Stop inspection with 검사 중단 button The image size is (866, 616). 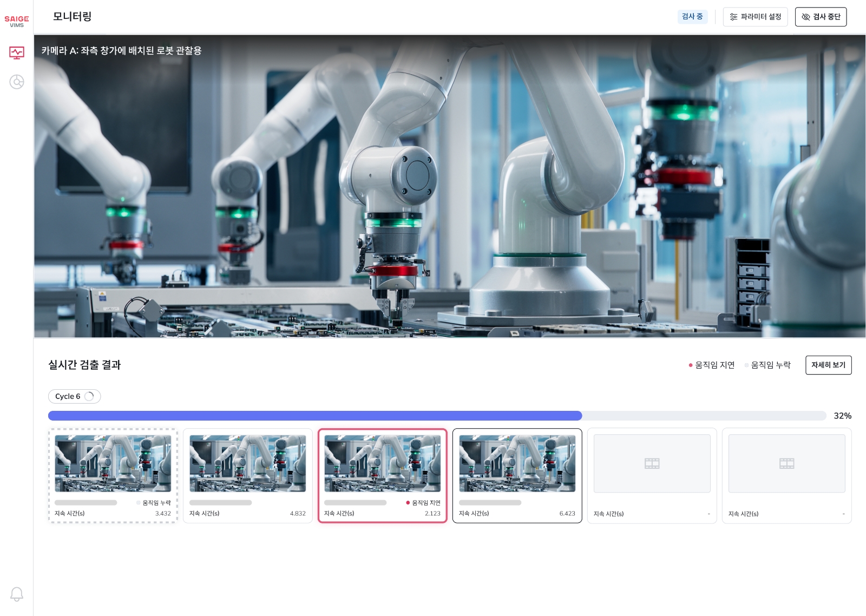821,17
